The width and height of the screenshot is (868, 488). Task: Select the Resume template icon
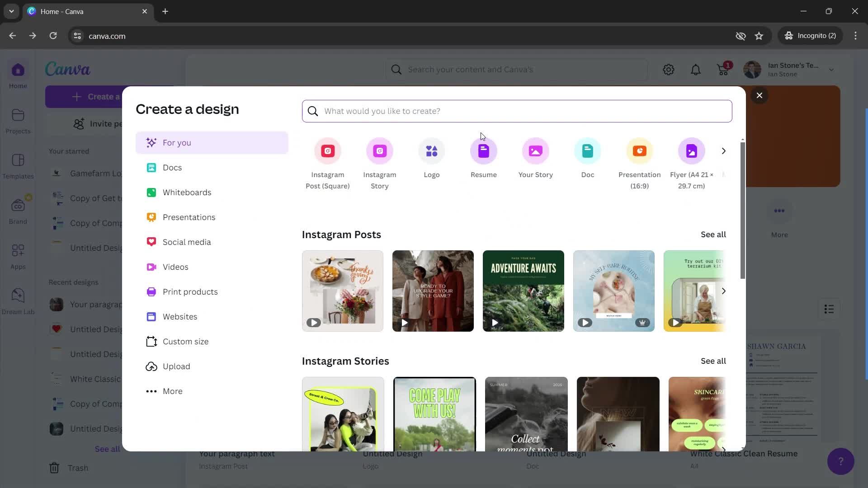coord(483,150)
